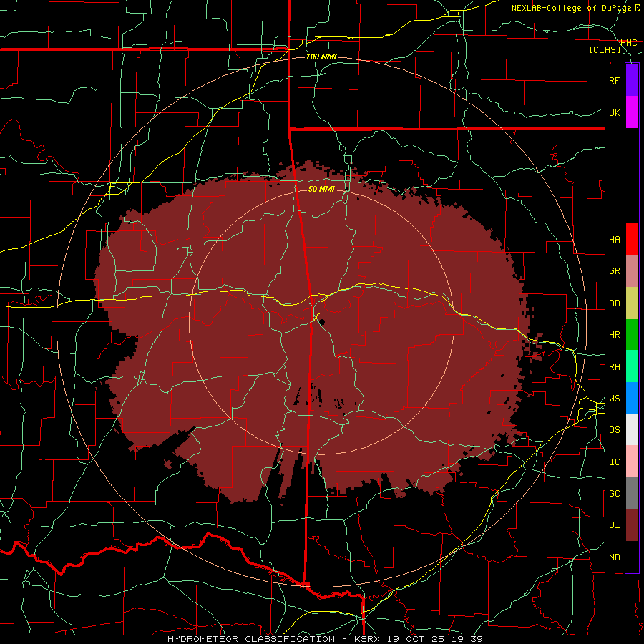Viewport: 644px width, 644px height.
Task: Click the brown BI legend color swatch
Action: click(632, 525)
